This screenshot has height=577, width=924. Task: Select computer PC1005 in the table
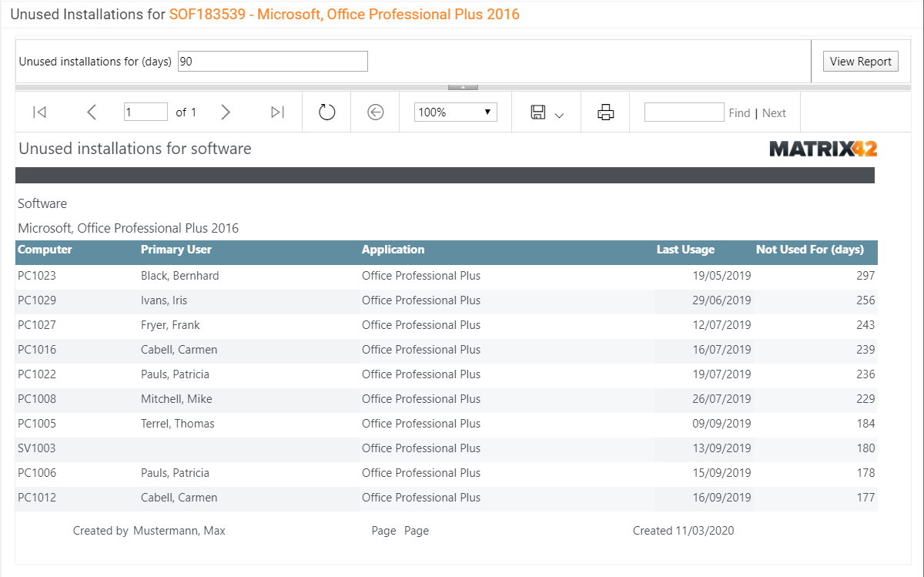(37, 424)
